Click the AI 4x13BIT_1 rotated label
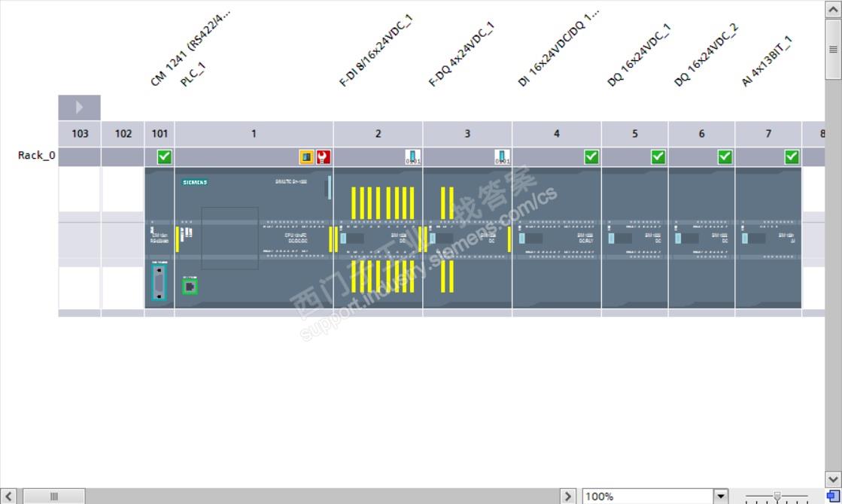The width and height of the screenshot is (842, 504). (x=767, y=61)
